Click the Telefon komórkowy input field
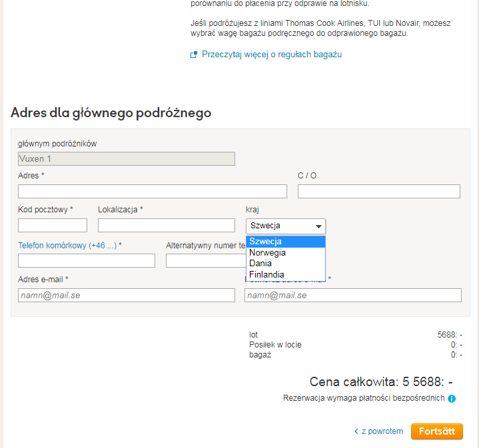Image resolution: width=479 pixels, height=448 pixels. pos(87,261)
